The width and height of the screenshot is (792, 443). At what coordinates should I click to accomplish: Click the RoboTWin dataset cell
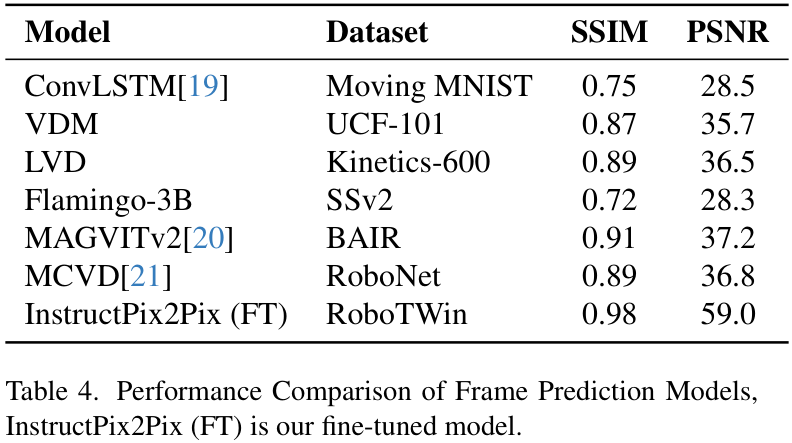[397, 314]
